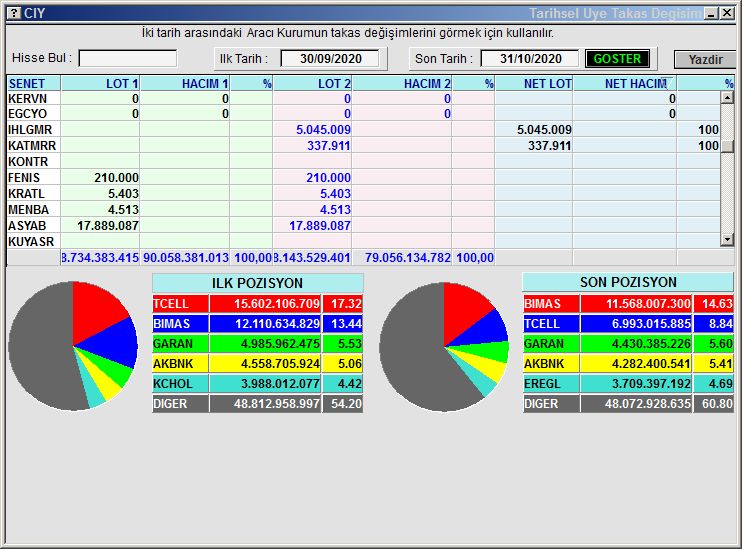Screen dimensions: 742x549
Task: Select the KONTR stock row
Action: [x=363, y=161]
